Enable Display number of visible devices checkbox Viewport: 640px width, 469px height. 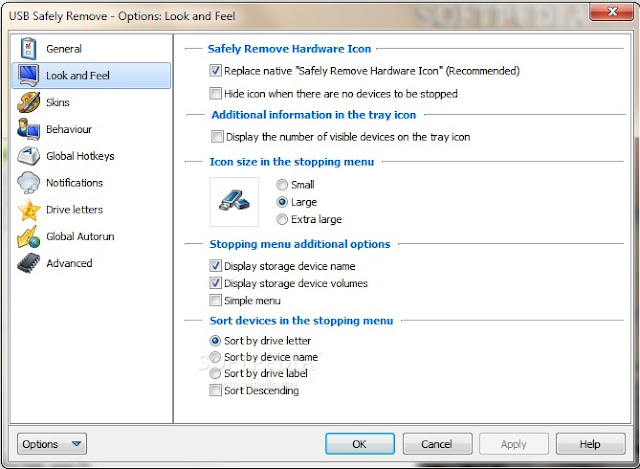click(217, 136)
